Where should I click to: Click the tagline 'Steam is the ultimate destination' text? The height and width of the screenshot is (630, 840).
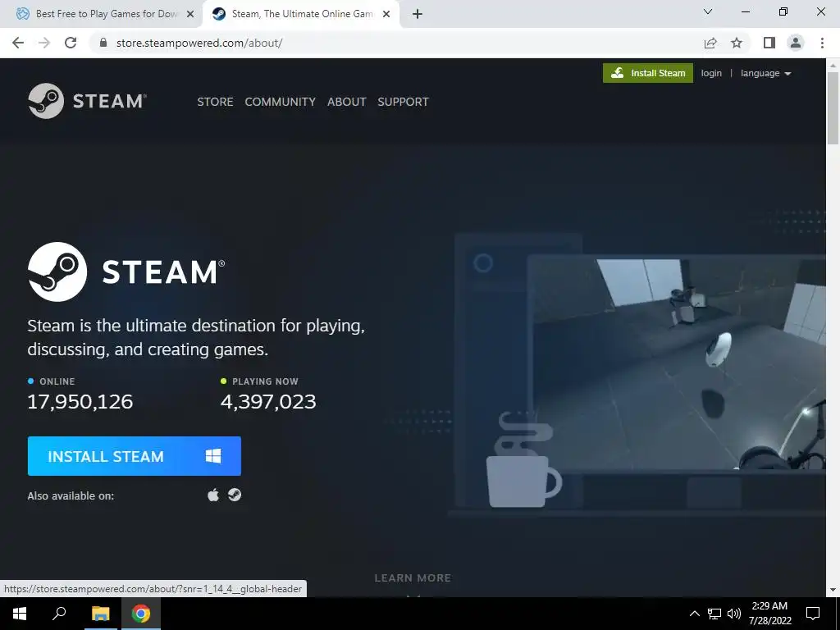pyautogui.click(x=196, y=337)
